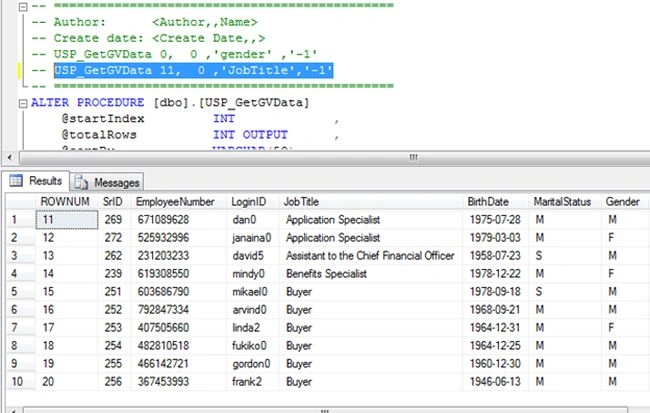Collapse the comment header region

tap(23, 6)
